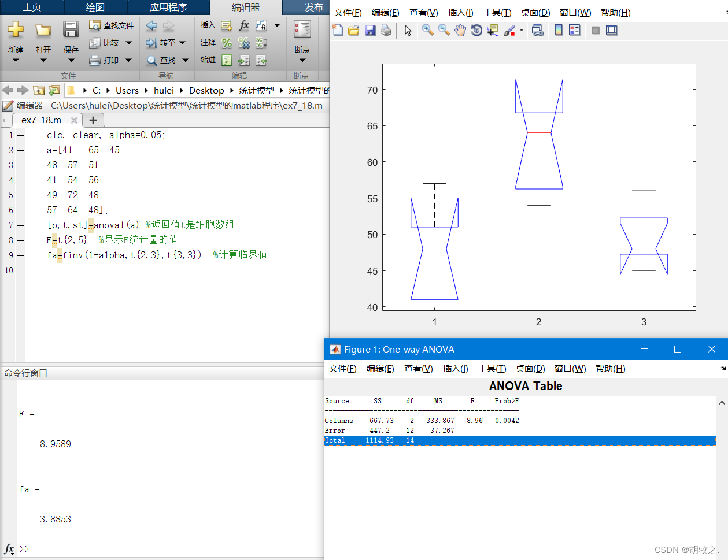Image resolution: width=728 pixels, height=560 pixels.
Task: Select the Data Cursor tool
Action: [x=493, y=30]
